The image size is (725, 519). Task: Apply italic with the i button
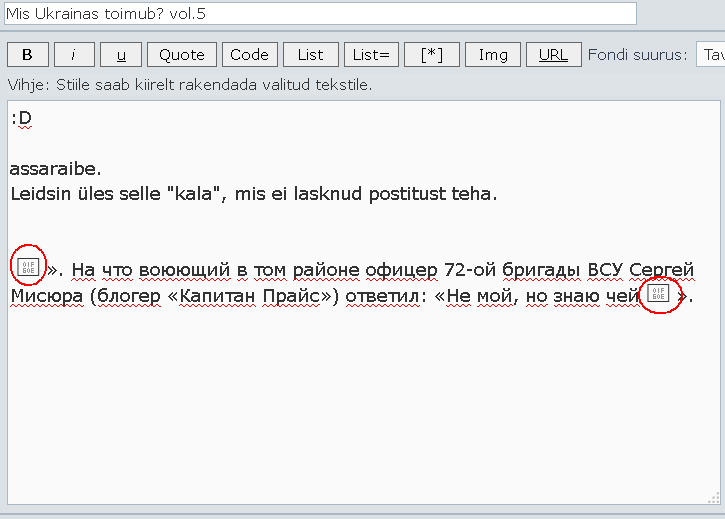pyautogui.click(x=74, y=55)
